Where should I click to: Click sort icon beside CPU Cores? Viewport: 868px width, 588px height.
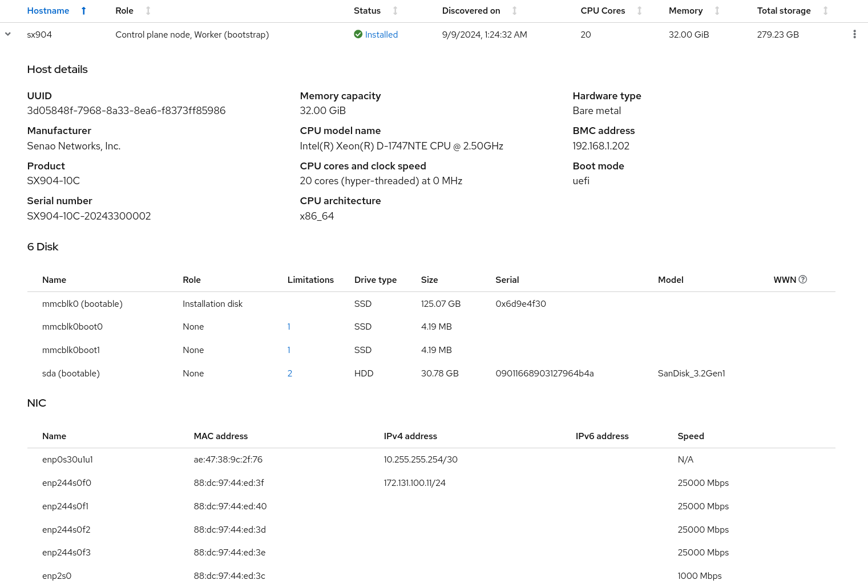[639, 11]
